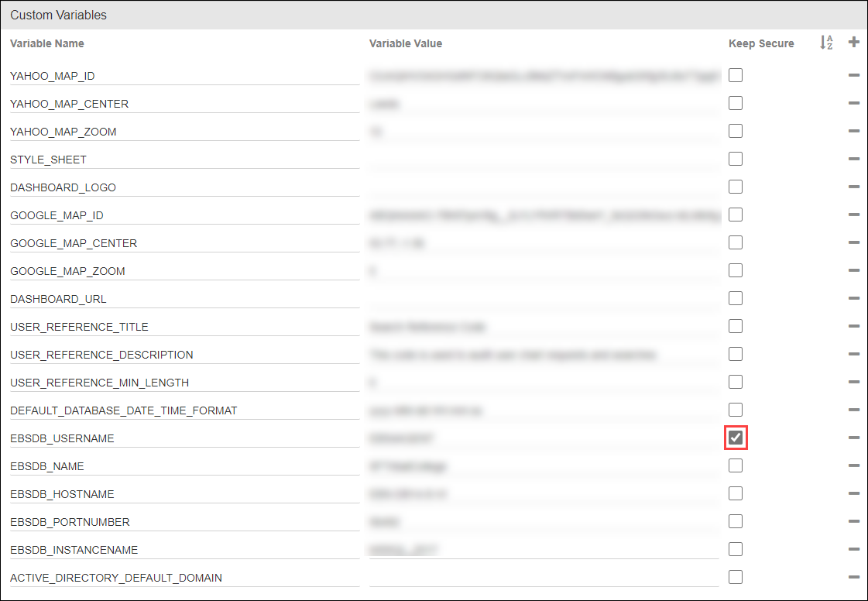Remove the ACTIVE_DIRECTORY_DEFAULT_DOMAIN variable row

854,577
